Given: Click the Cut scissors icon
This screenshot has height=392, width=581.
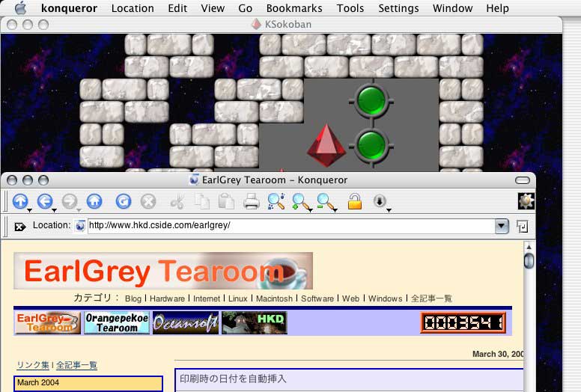Looking at the screenshot, I should 177,202.
